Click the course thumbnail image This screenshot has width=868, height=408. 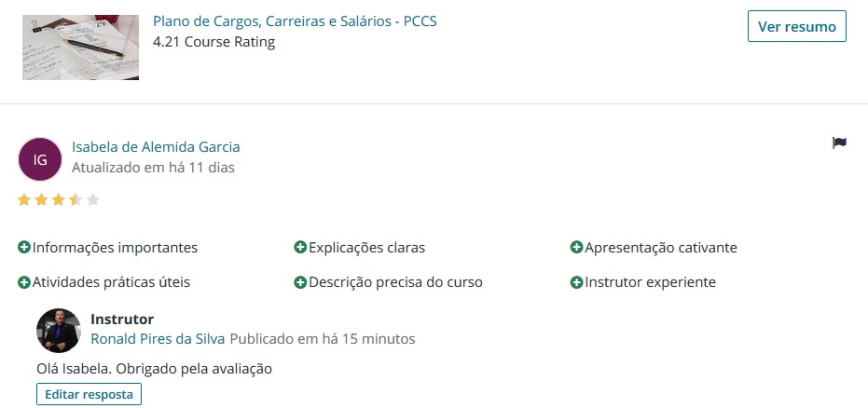point(80,47)
